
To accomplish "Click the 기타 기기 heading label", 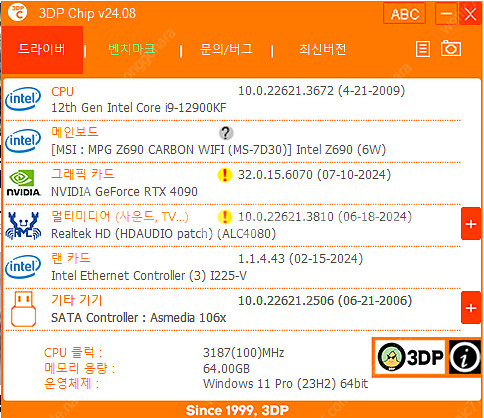I will click(x=77, y=300).
